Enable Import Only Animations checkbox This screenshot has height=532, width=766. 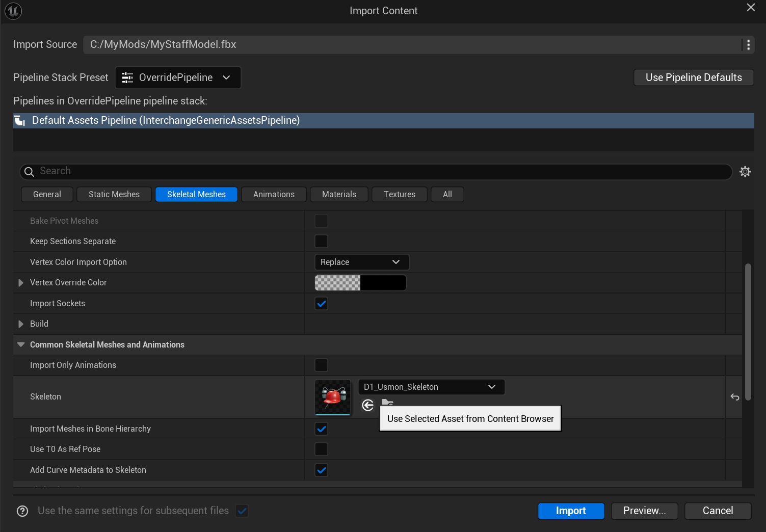(x=321, y=365)
